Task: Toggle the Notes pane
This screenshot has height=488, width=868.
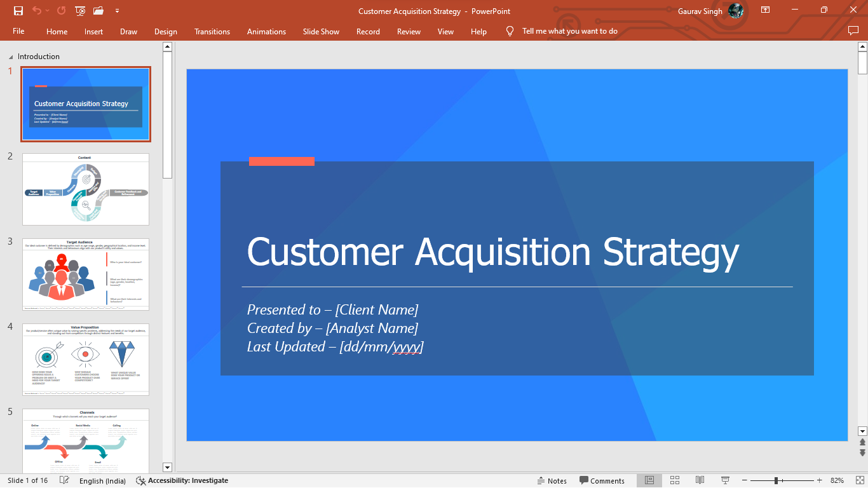Action: 552,480
